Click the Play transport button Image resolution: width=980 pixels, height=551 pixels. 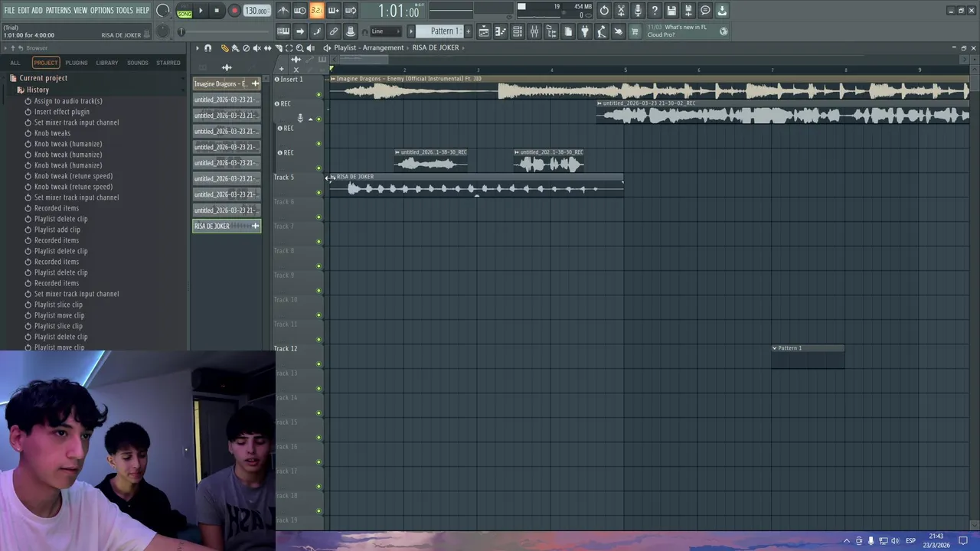point(201,11)
